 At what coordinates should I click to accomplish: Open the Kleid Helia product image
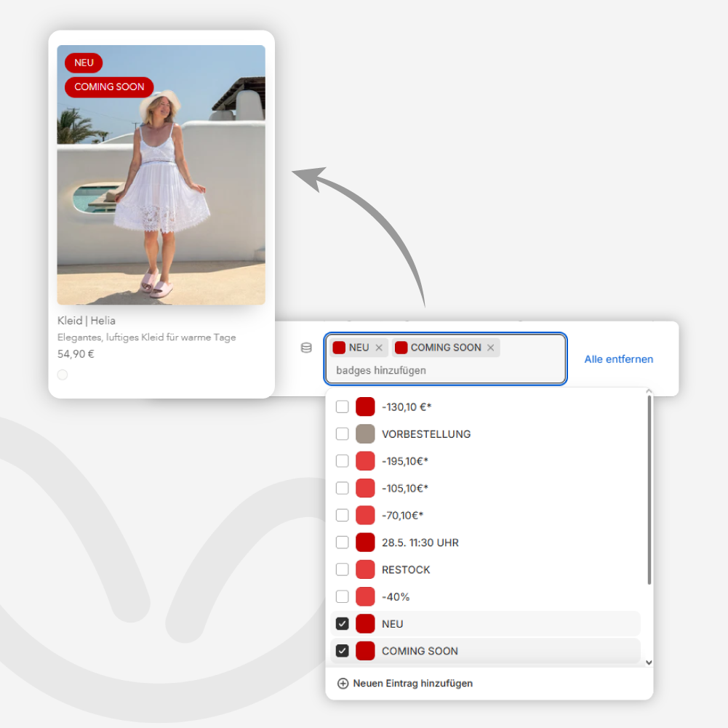(161, 175)
